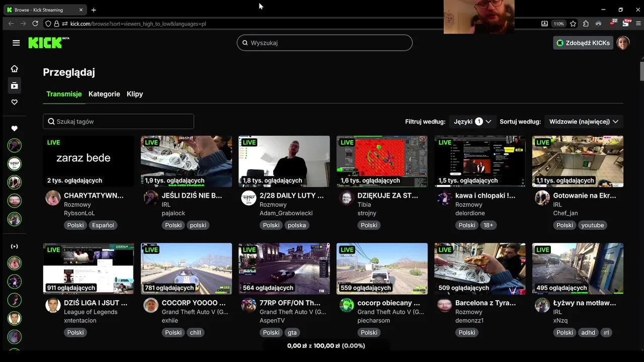The width and height of the screenshot is (644, 362).
Task: Select the youtube tag
Action: click(x=593, y=225)
